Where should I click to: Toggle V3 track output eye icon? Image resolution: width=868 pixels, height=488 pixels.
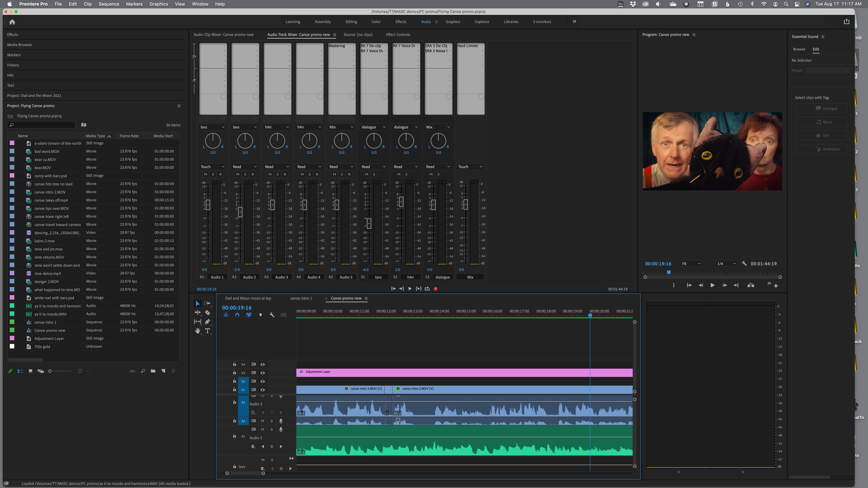262,373
